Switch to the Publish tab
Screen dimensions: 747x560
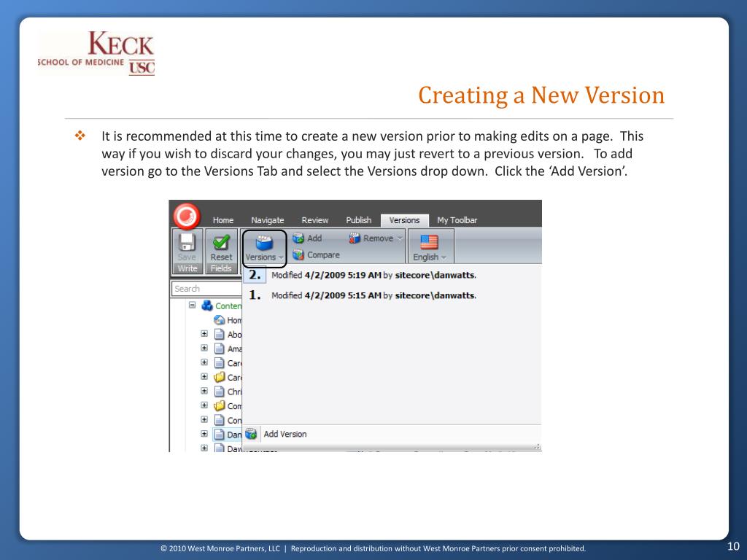[x=358, y=220]
